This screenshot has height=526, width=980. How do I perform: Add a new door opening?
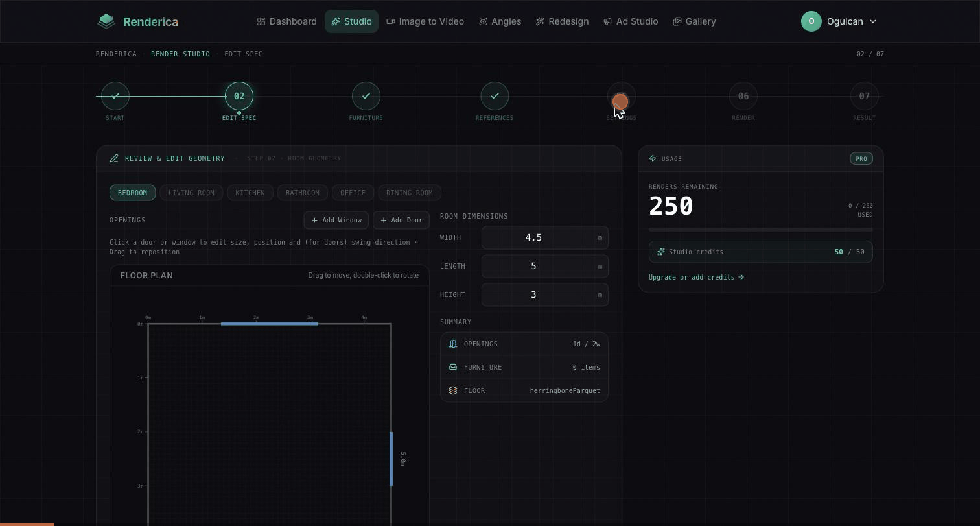click(x=401, y=220)
